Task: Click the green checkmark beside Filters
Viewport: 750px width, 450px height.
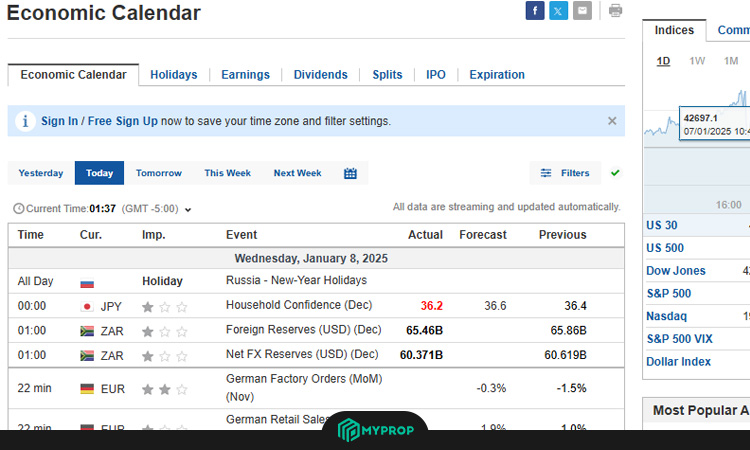Action: 615,173
